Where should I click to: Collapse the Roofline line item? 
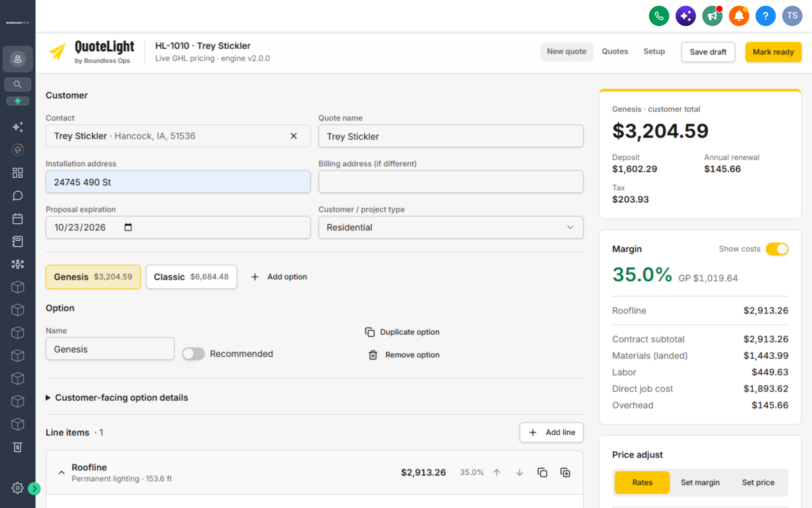pos(62,472)
